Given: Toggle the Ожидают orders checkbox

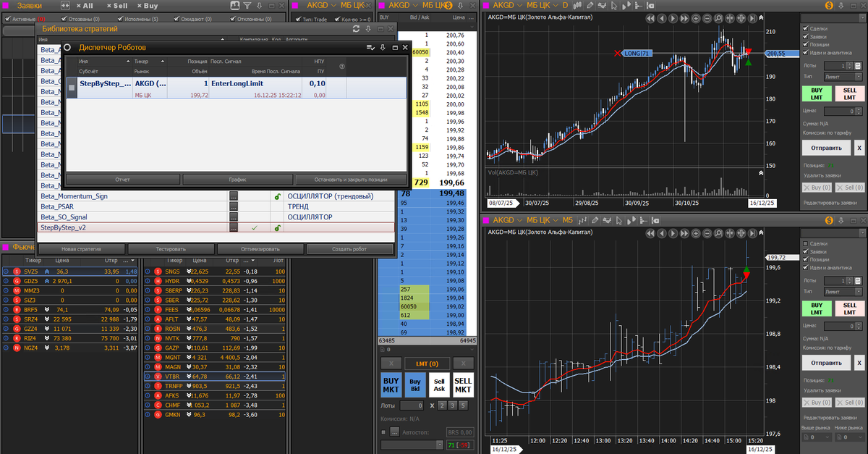Looking at the screenshot, I should coord(176,19).
